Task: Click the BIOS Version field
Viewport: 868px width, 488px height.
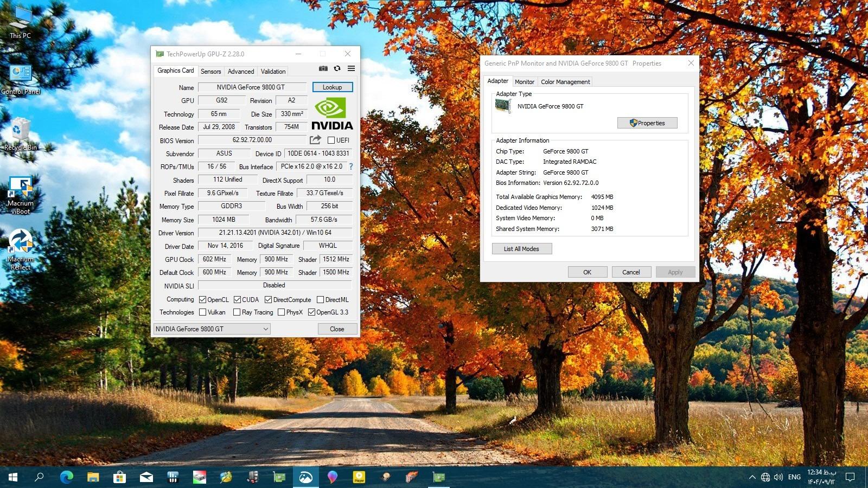Action: click(x=252, y=140)
